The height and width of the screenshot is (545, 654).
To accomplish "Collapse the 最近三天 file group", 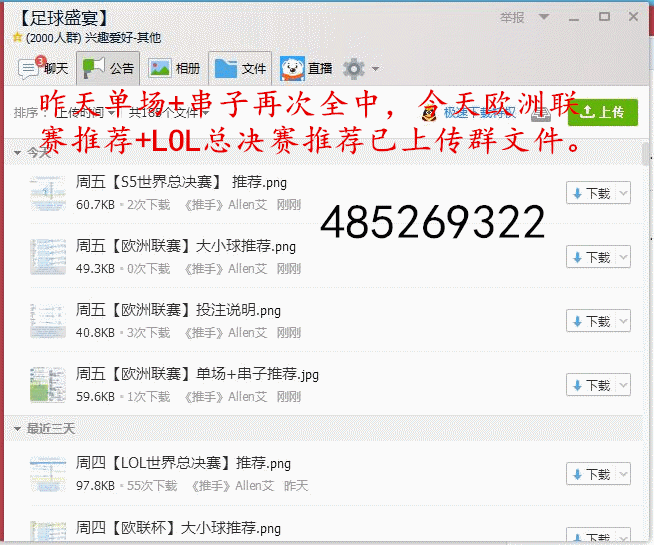I will [x=17, y=429].
